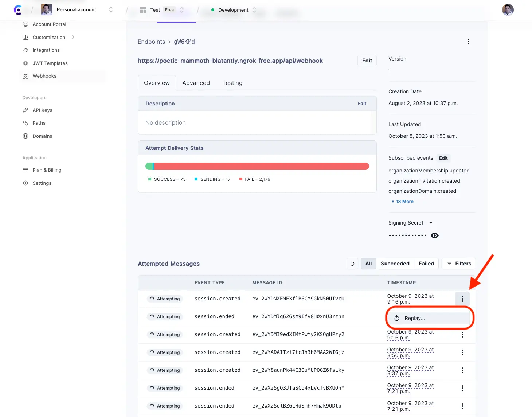Open the Personal account switcher

[110, 10]
